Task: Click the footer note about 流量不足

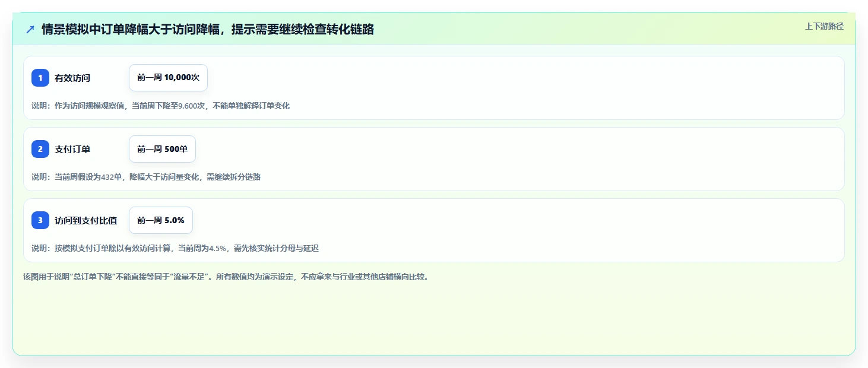Action: tap(226, 277)
